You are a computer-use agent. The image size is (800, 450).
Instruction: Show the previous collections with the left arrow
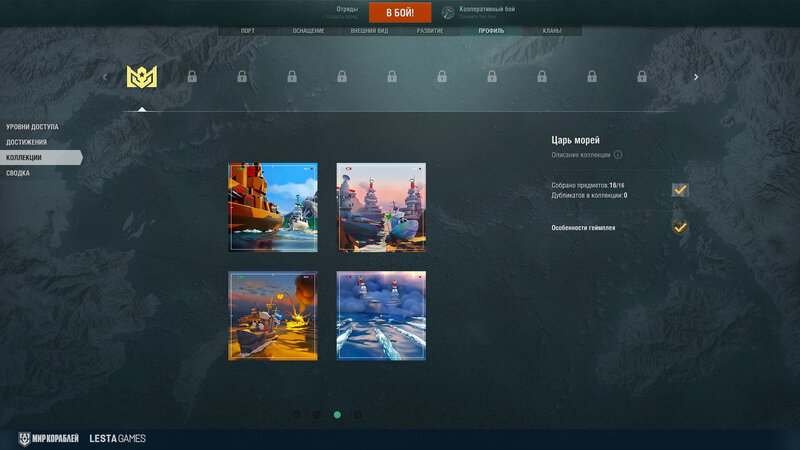pos(105,77)
